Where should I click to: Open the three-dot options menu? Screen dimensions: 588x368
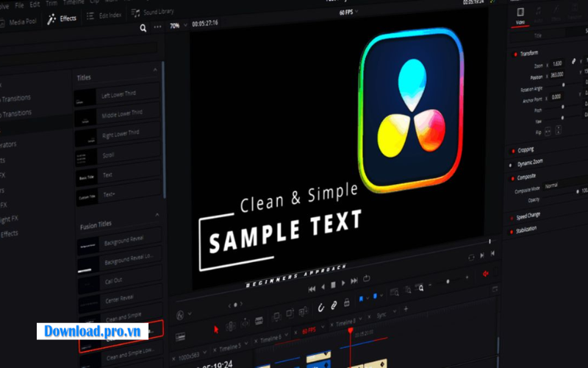click(157, 26)
